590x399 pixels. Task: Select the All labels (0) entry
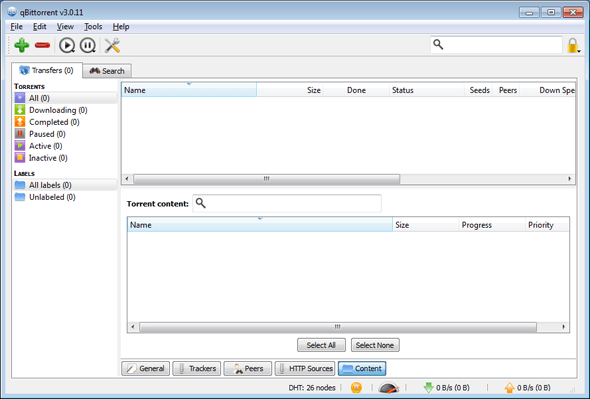pyautogui.click(x=66, y=185)
